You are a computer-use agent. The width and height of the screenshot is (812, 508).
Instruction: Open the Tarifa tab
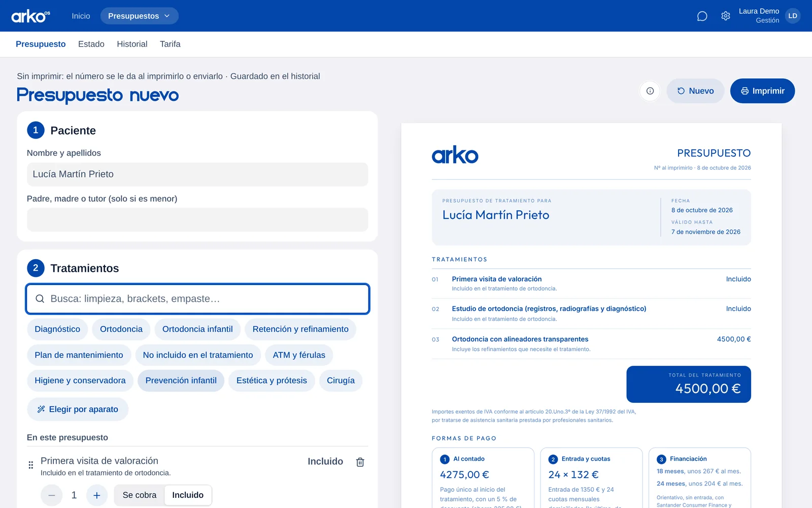point(170,44)
